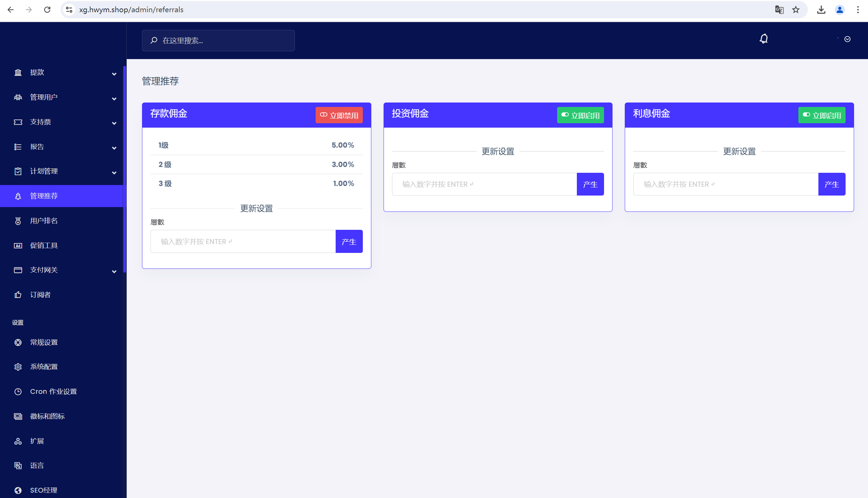Click the 扩展 cubes icon
Viewport: 868px width, 498px height.
pyautogui.click(x=18, y=441)
